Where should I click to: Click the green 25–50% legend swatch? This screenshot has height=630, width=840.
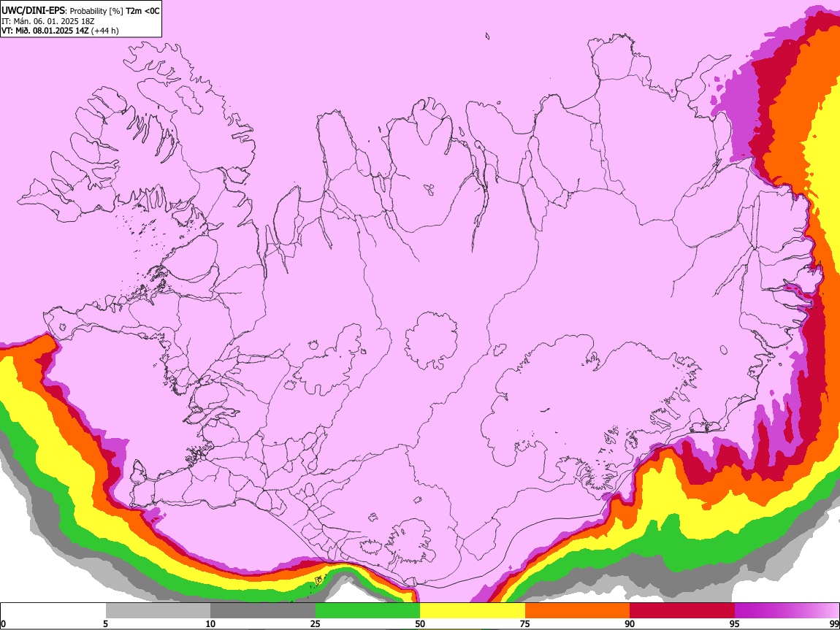[x=367, y=611]
